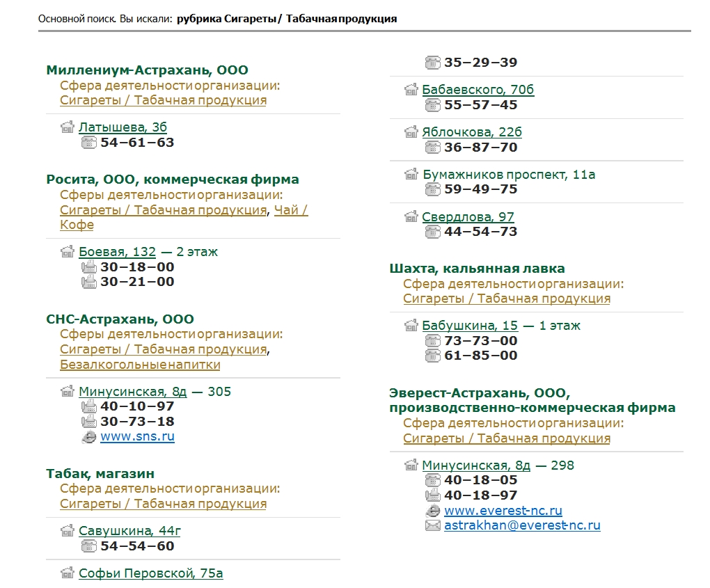Click the phone icon next to 59-49-75
The width and height of the screenshot is (710, 588).
point(432,189)
